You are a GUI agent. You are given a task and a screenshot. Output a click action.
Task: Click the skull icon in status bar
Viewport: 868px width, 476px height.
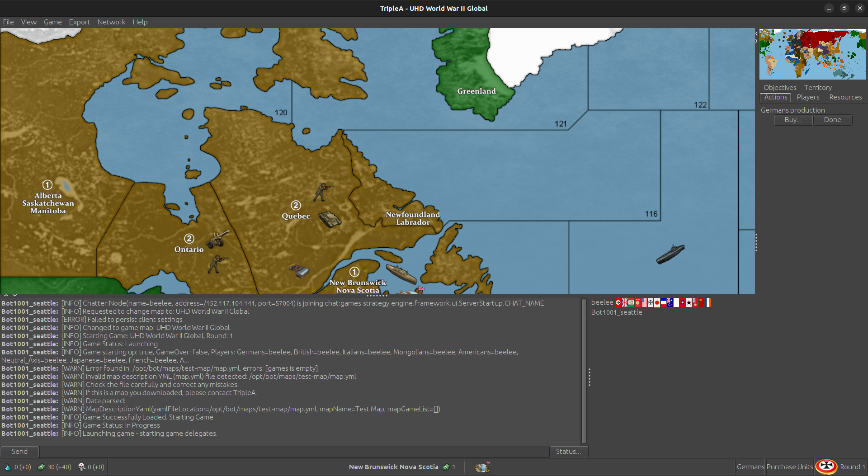(x=82, y=467)
